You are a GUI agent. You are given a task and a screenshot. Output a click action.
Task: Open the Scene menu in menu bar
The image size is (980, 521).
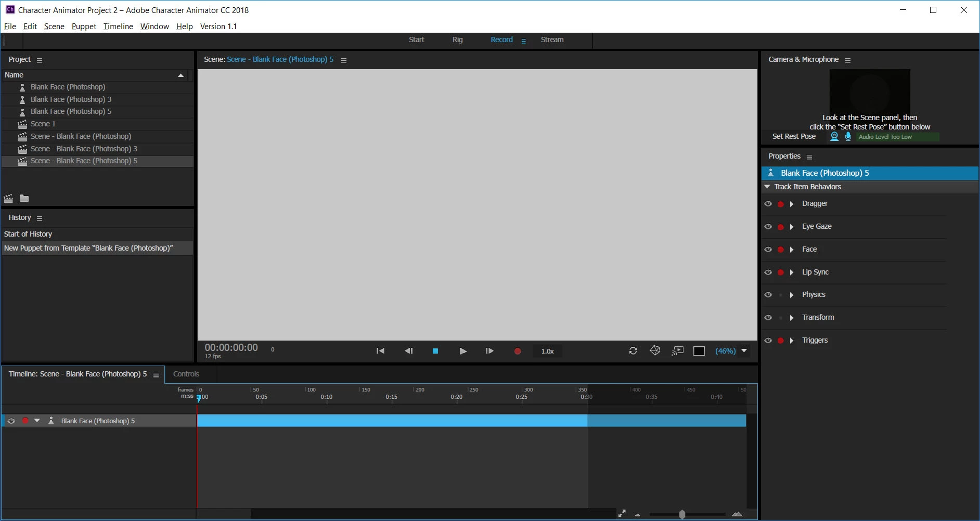pyautogui.click(x=54, y=27)
